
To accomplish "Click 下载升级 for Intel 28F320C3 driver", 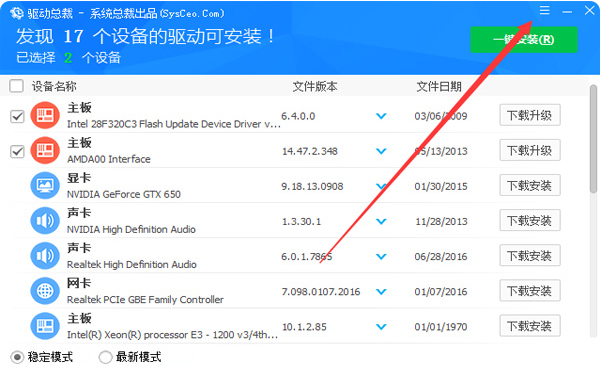I will (x=530, y=115).
